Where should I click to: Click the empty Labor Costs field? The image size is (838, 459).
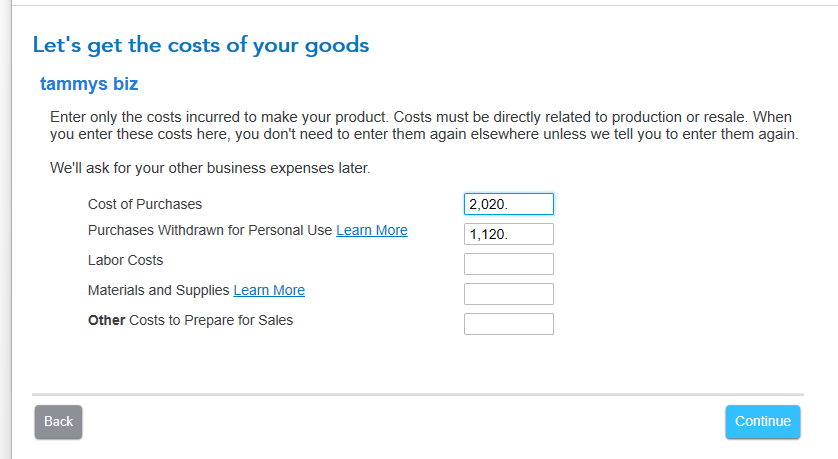[508, 264]
